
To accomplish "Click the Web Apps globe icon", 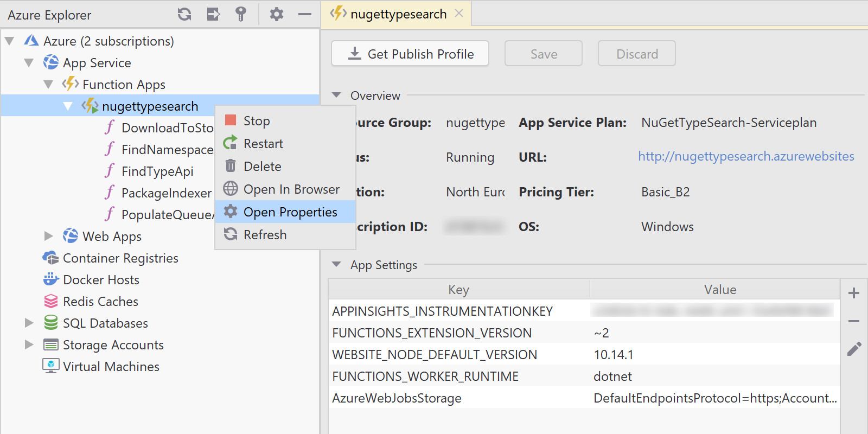I will (71, 236).
